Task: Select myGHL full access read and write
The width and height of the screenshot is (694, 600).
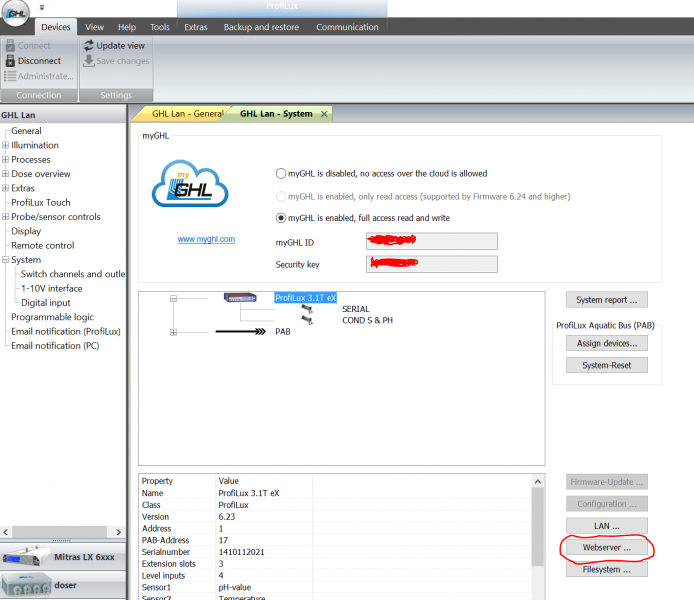Action: tap(280, 217)
